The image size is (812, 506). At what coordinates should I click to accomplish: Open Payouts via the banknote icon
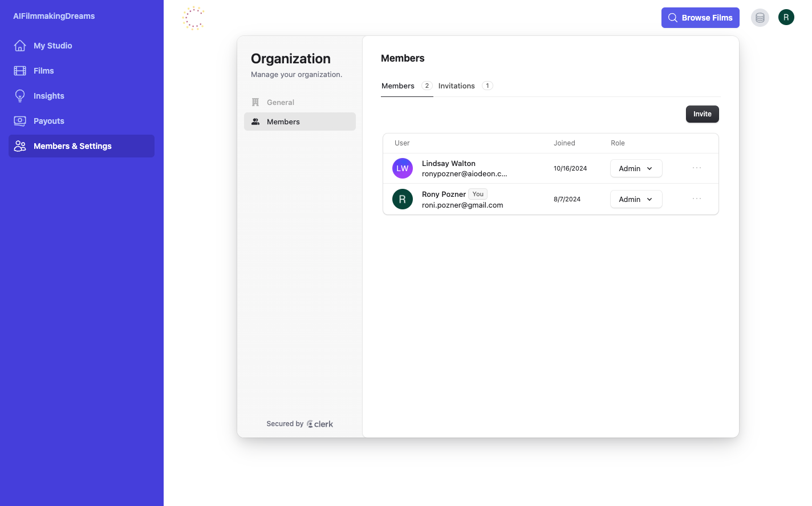pyautogui.click(x=20, y=121)
